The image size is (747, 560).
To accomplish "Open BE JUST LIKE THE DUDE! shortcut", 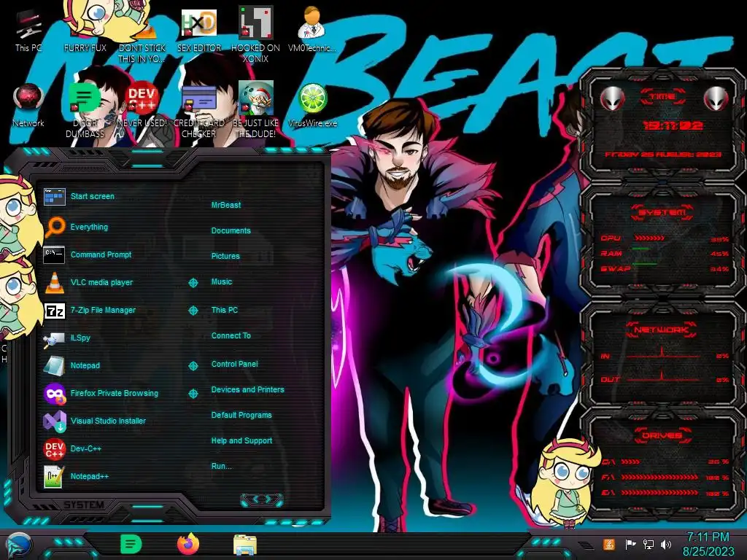I will point(255,109).
